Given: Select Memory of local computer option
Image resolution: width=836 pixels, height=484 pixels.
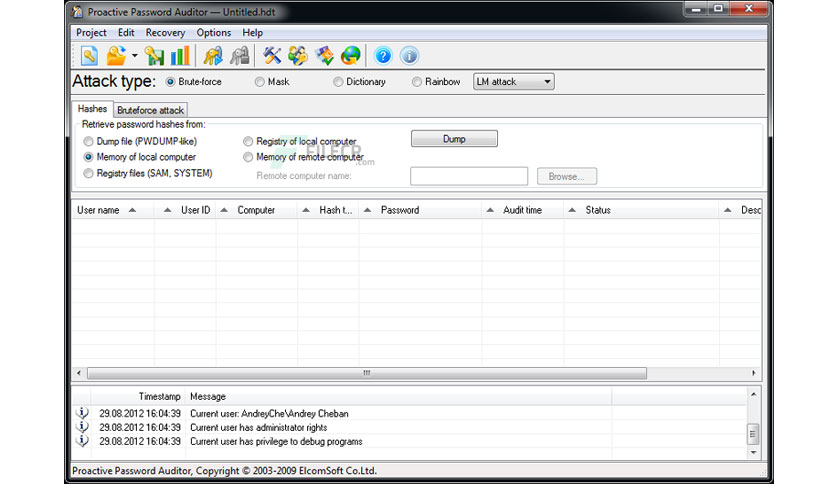Looking at the screenshot, I should (x=140, y=157).
